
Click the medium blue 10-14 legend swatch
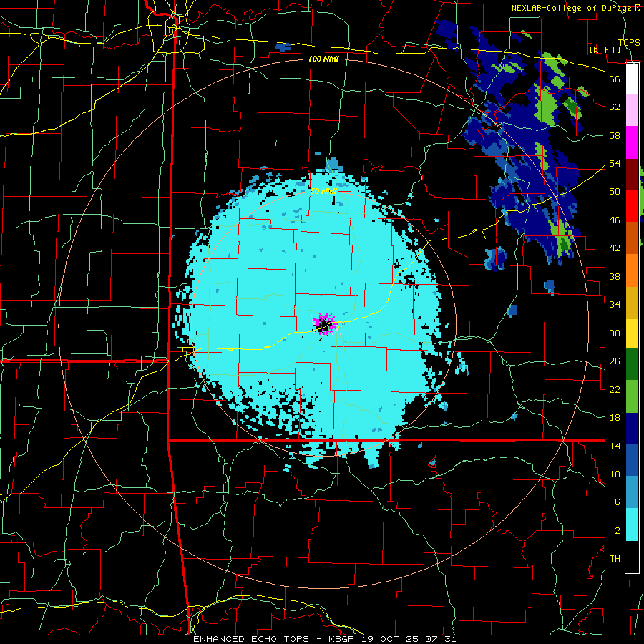(632, 460)
